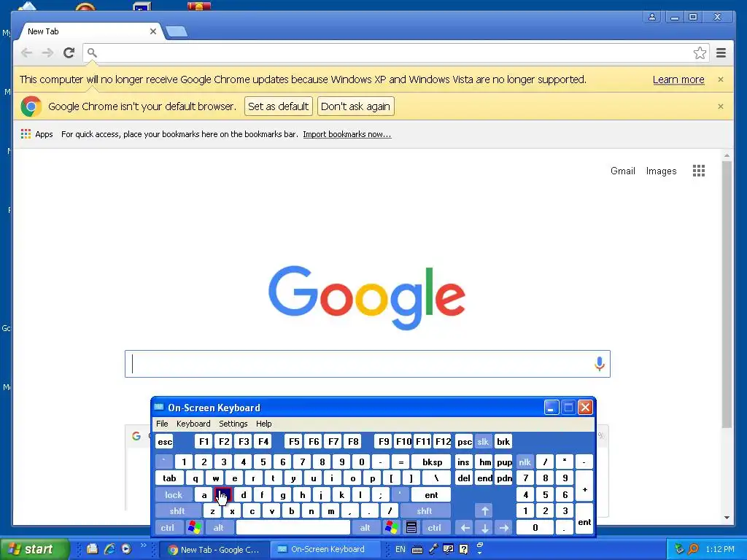Click the left Windows logo key
747x560 pixels.
click(194, 528)
